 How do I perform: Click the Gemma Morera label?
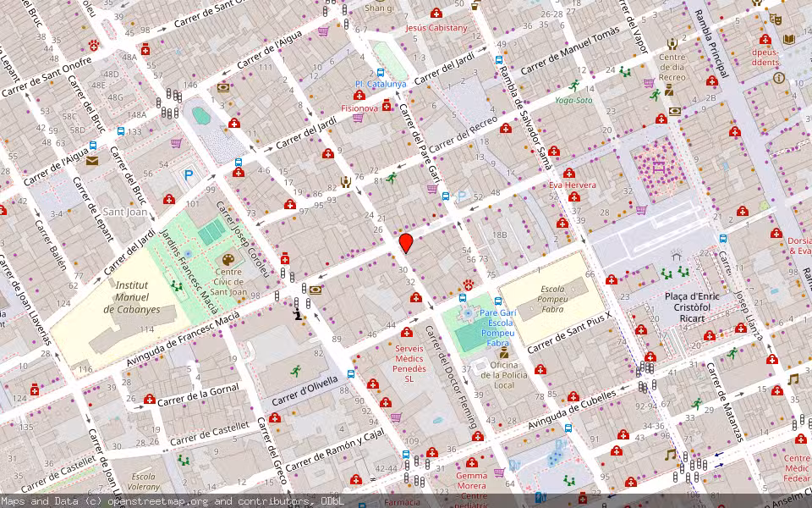(471, 481)
